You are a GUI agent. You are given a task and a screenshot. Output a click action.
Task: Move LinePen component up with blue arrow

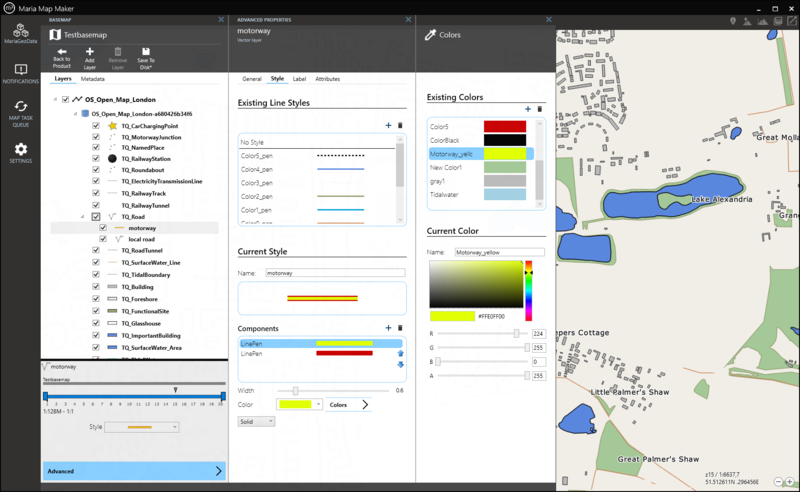pyautogui.click(x=400, y=353)
